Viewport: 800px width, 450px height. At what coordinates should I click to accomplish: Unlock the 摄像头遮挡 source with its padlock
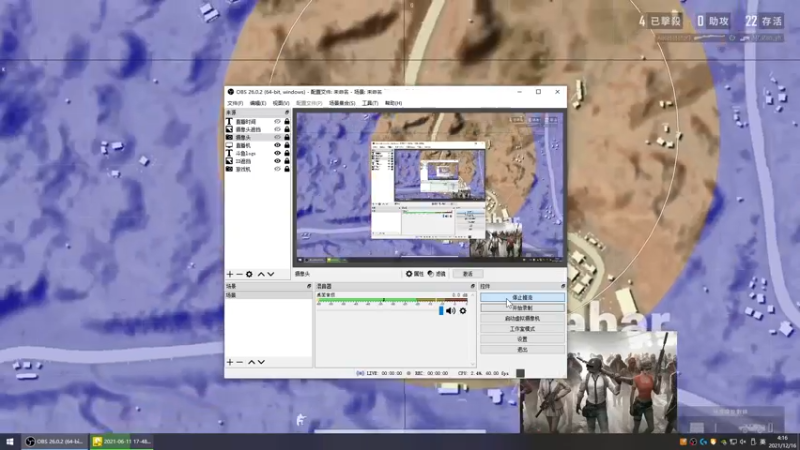(x=287, y=129)
